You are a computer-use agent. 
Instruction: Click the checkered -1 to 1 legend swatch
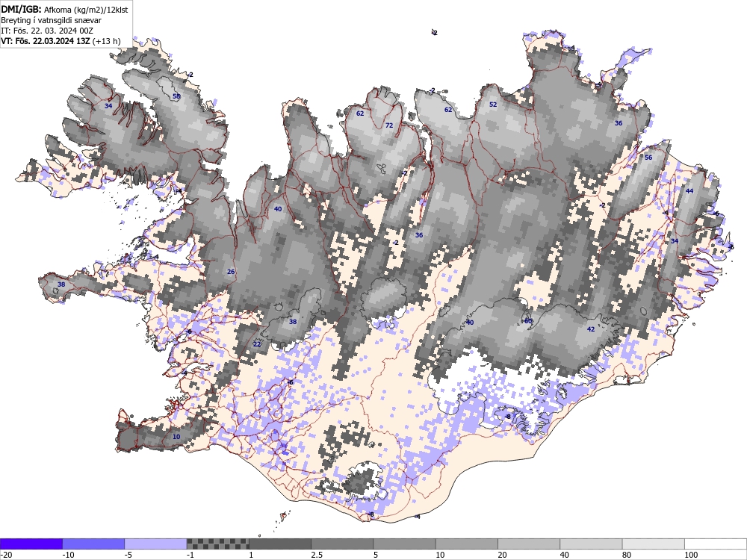217,544
